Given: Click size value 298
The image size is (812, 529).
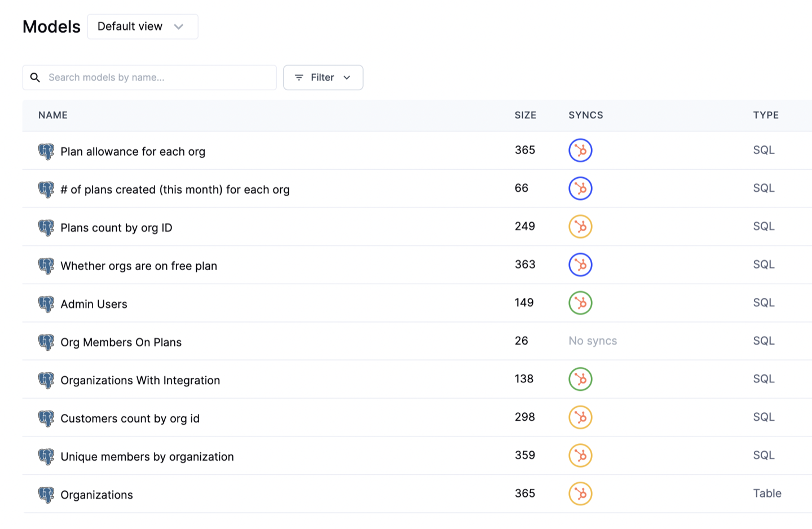Looking at the screenshot, I should pos(525,417).
